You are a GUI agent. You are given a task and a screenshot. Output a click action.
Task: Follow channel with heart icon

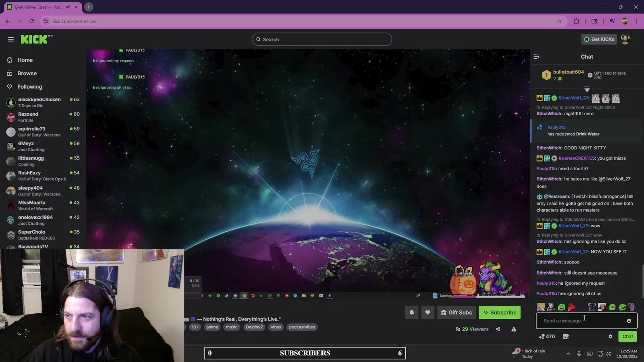427,313
